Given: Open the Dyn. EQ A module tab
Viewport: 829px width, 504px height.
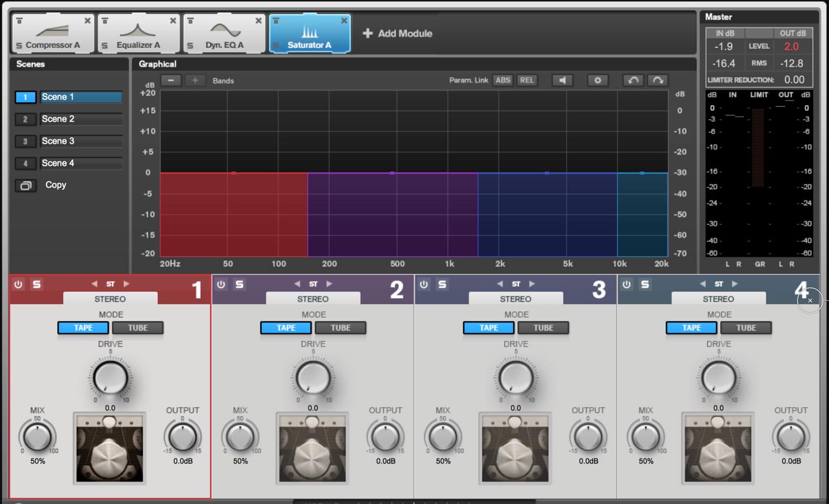Looking at the screenshot, I should pos(224,34).
